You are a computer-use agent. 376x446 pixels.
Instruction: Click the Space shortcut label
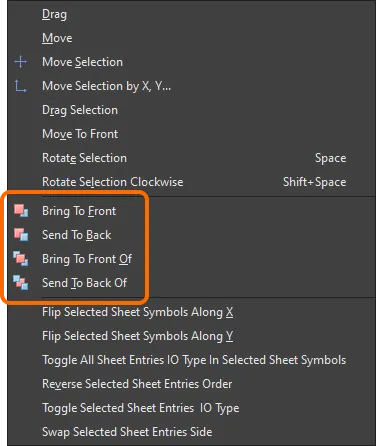click(x=331, y=158)
